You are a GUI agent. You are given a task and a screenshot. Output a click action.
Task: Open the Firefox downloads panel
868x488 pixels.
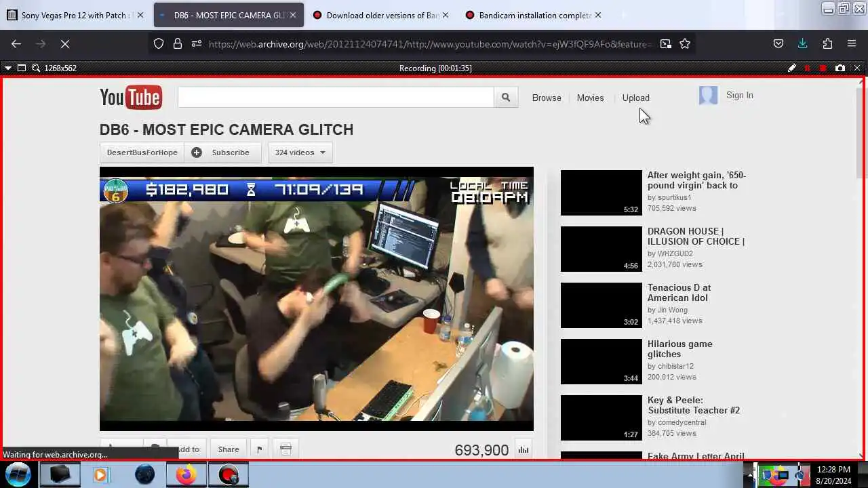coord(803,43)
